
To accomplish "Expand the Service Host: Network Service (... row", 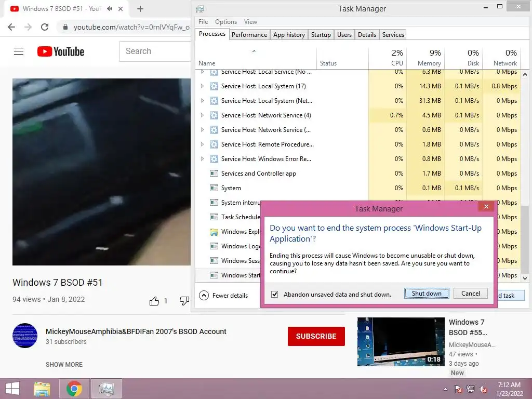I will click(x=202, y=130).
